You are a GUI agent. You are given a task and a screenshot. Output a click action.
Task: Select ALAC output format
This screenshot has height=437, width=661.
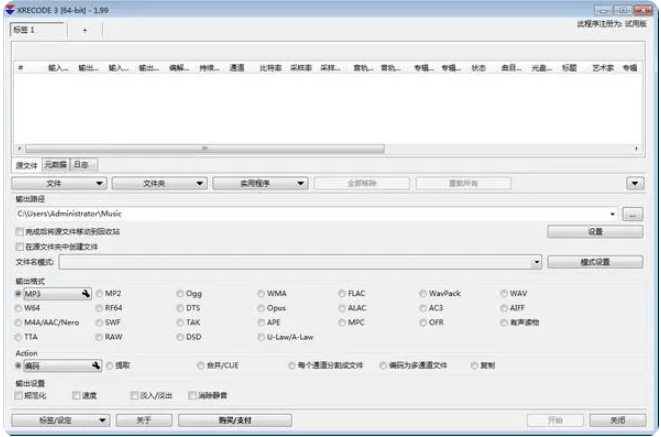pos(342,308)
